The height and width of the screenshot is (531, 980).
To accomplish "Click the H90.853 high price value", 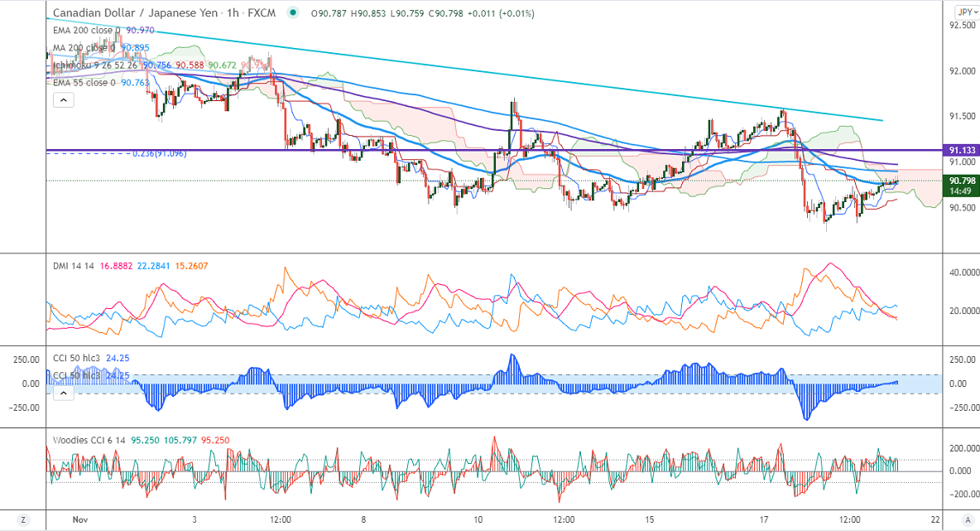I will click(367, 13).
